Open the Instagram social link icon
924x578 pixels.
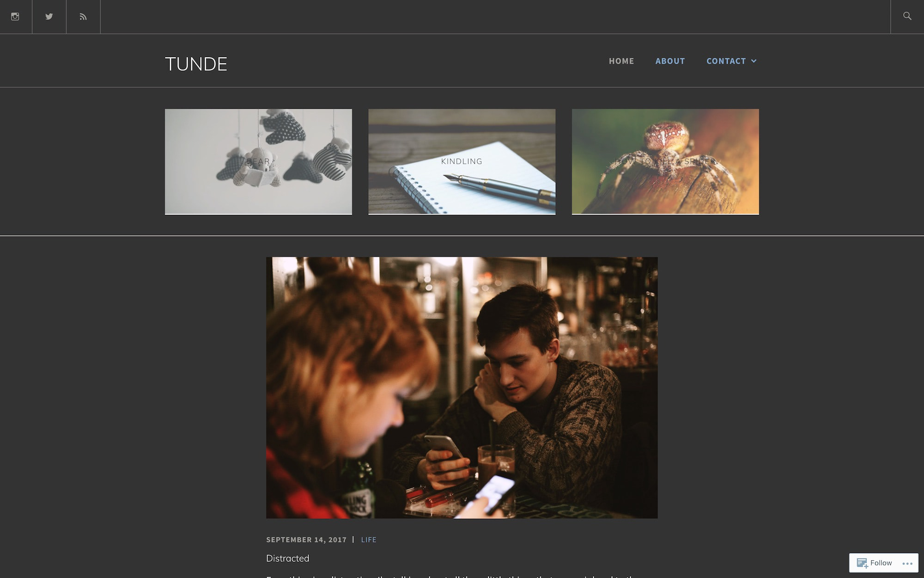pos(15,17)
